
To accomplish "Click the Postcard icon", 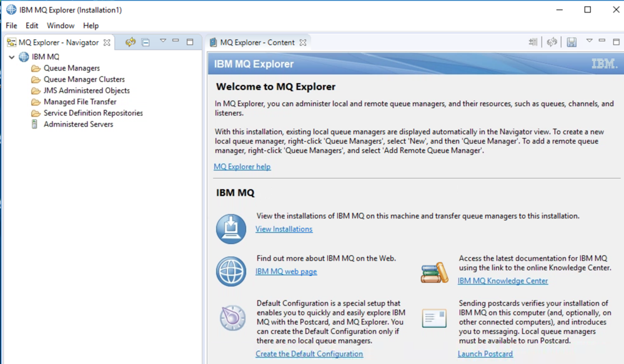I will tap(434, 318).
